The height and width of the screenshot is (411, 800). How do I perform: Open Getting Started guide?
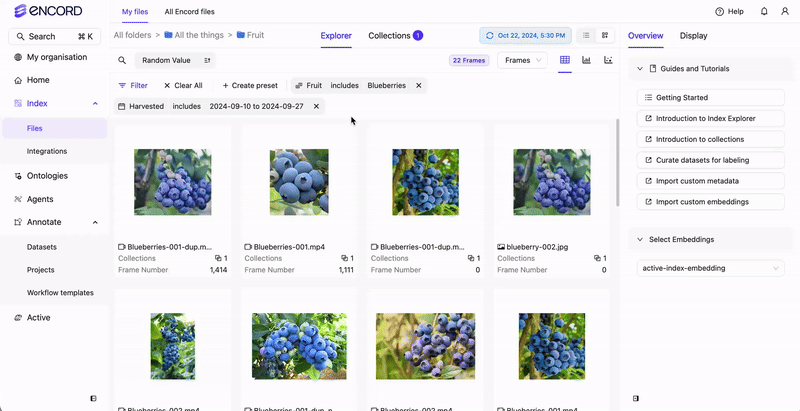(x=711, y=97)
